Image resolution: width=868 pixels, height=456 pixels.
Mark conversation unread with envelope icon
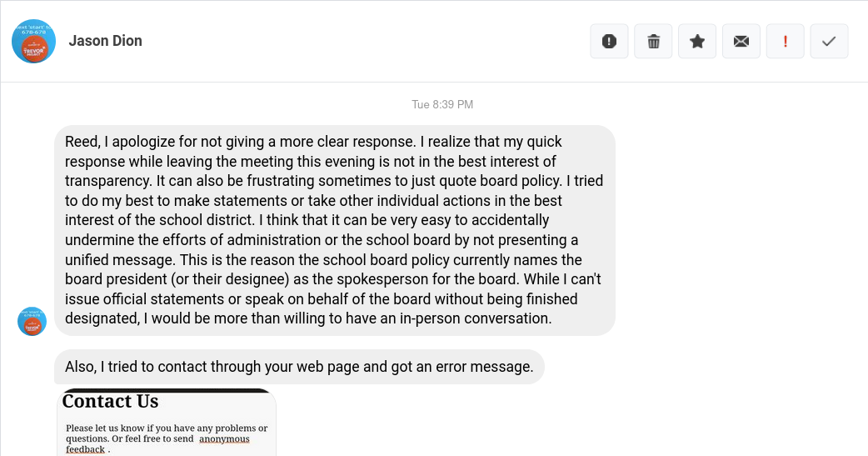741,42
